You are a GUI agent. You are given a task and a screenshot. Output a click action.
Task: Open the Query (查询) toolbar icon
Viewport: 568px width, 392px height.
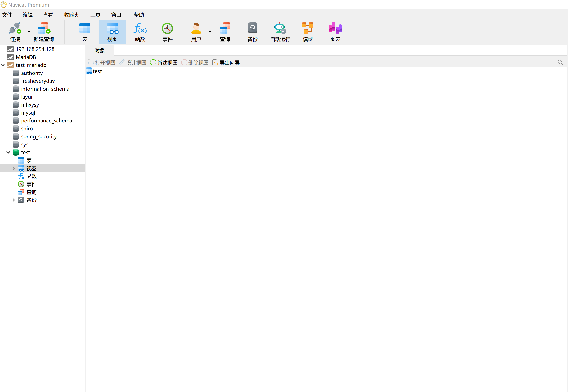click(x=225, y=28)
